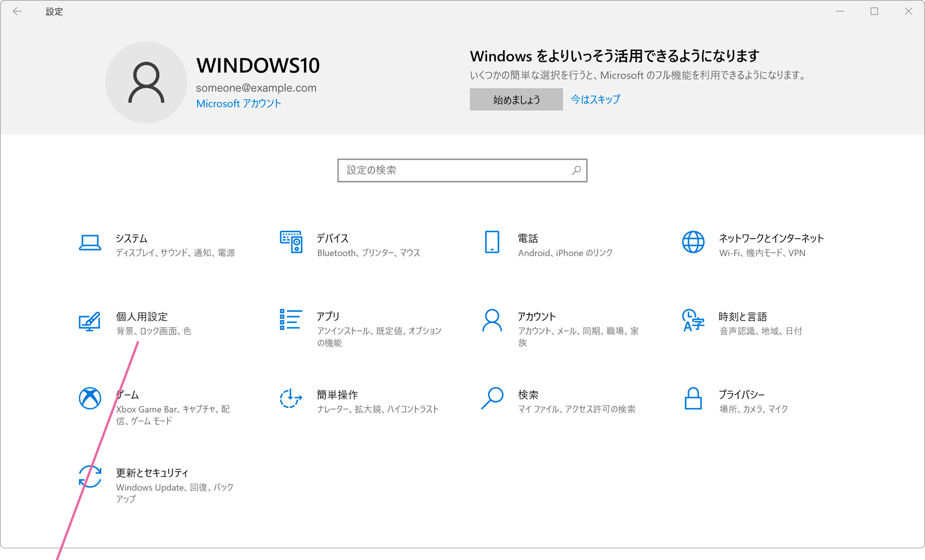Click the 始めましょう button

tap(516, 99)
